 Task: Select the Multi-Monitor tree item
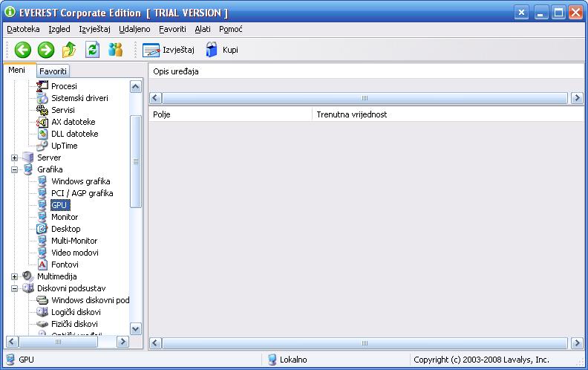click(74, 241)
